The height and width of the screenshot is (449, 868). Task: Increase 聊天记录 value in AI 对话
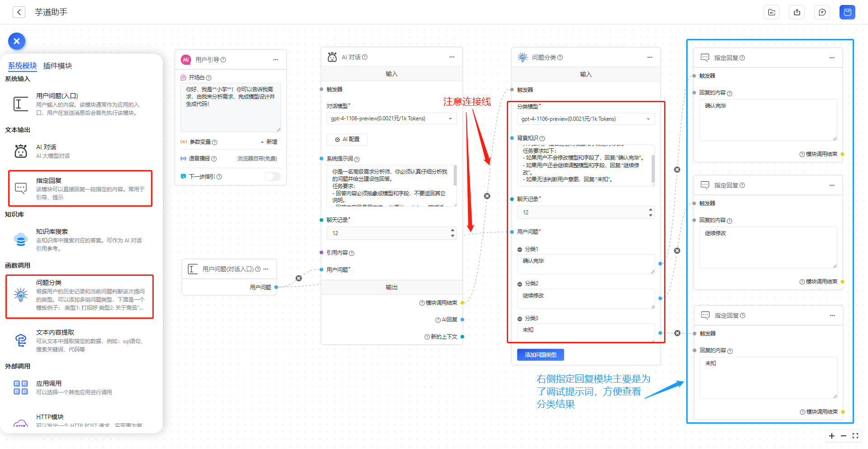point(453,230)
